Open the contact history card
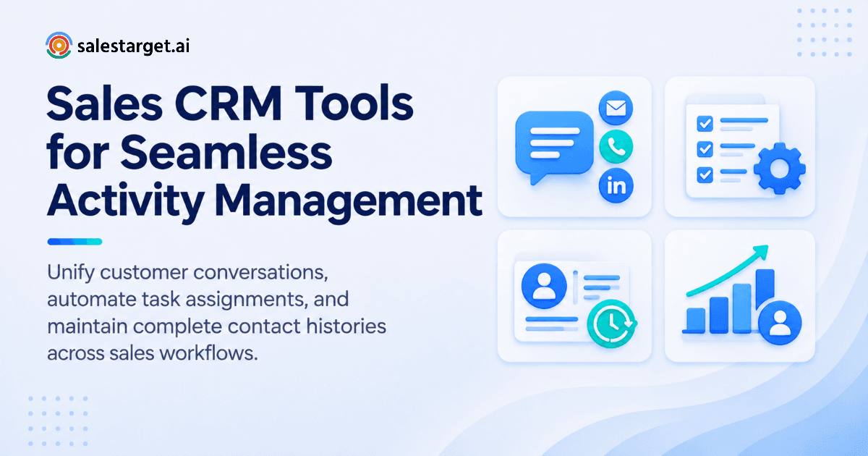 [x=574, y=296]
